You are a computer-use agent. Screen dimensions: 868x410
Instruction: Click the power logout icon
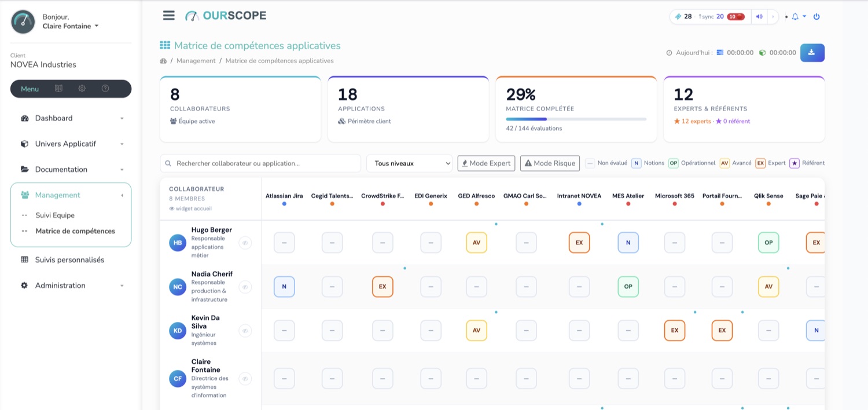[x=816, y=17]
